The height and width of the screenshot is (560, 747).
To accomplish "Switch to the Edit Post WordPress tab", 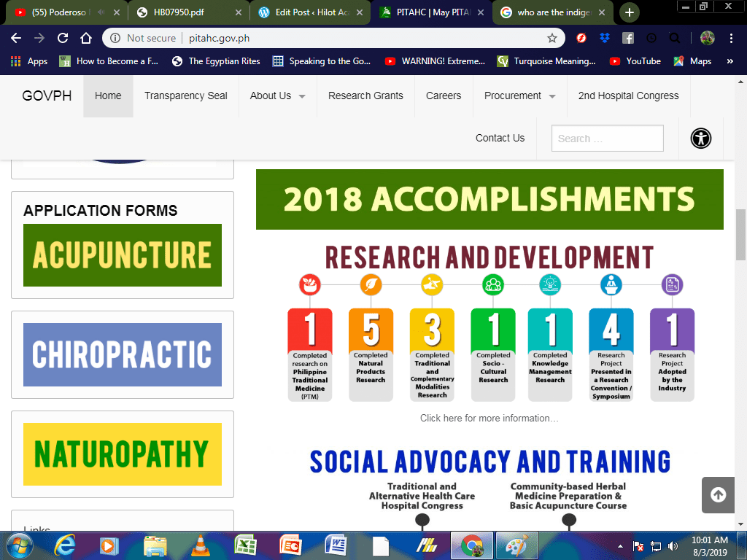I will tap(309, 12).
